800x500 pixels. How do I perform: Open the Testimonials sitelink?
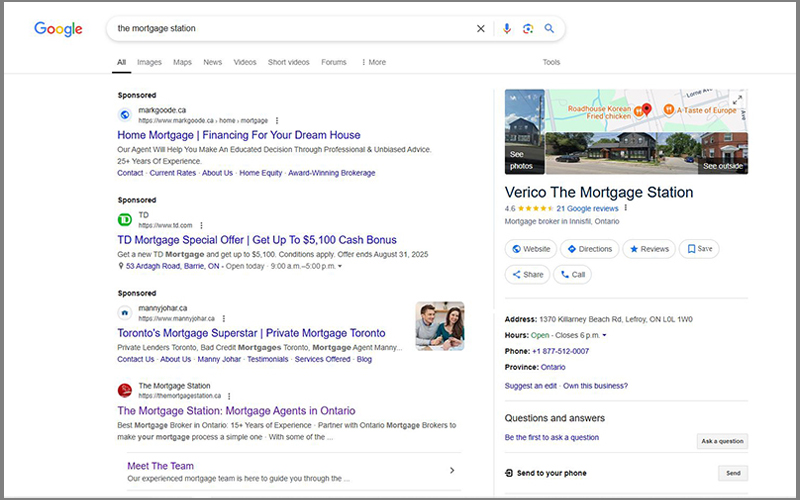click(268, 359)
